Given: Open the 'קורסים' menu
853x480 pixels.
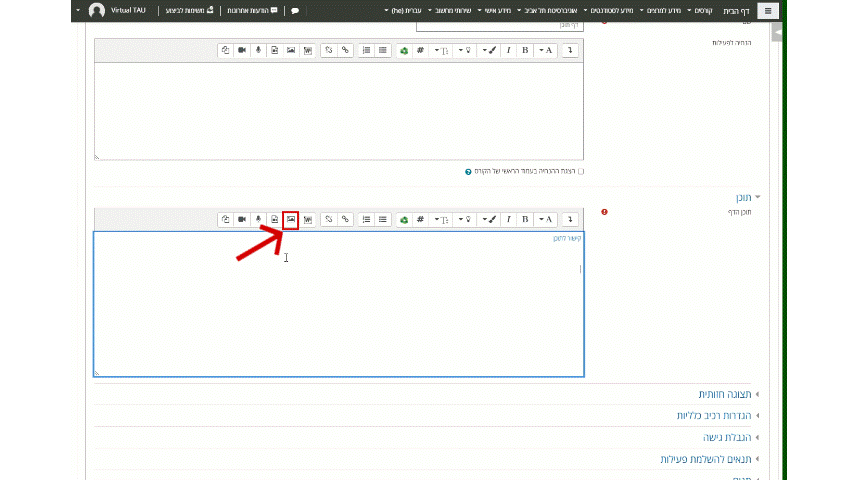Looking at the screenshot, I should pos(700,10).
